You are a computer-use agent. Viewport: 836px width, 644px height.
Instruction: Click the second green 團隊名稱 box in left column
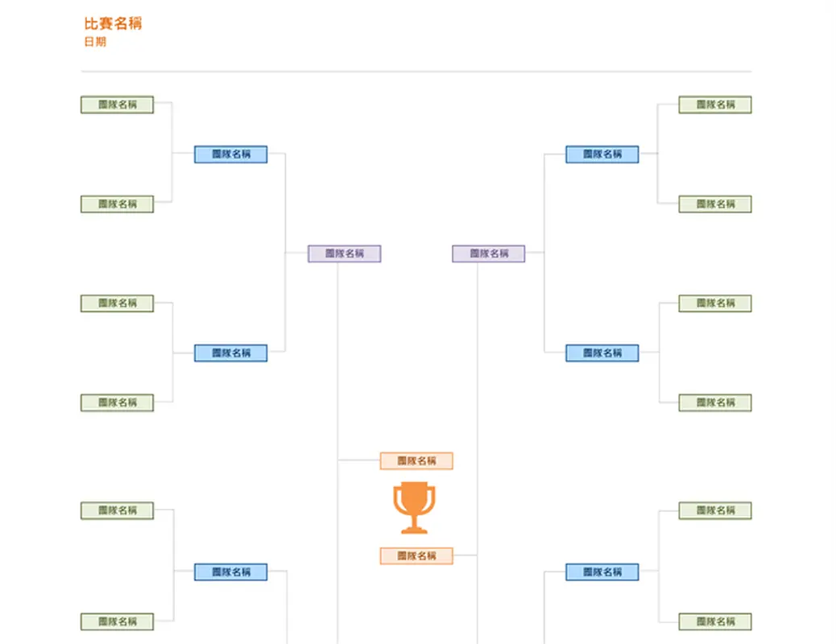tap(117, 204)
